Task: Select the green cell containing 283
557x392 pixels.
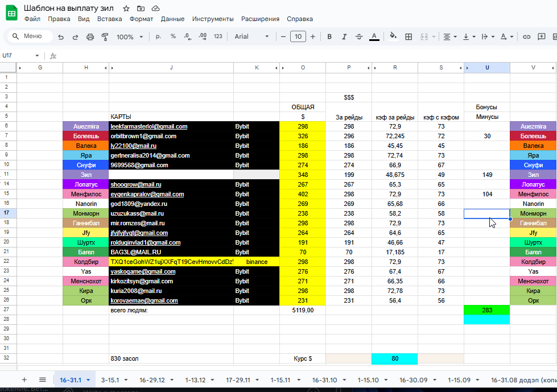Action: coord(487,310)
